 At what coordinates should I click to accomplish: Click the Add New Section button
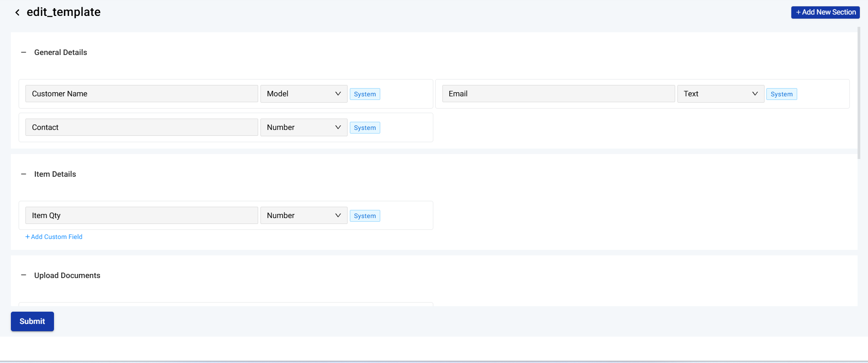point(825,12)
